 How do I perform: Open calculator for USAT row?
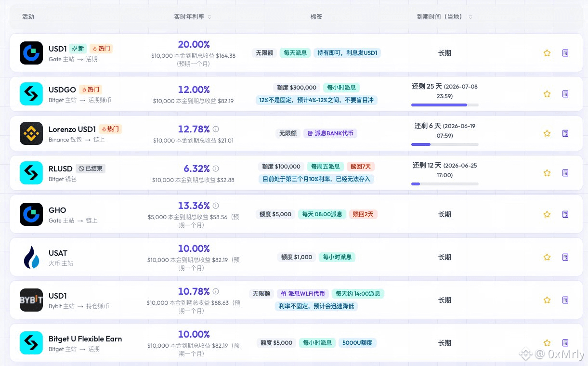click(x=565, y=257)
